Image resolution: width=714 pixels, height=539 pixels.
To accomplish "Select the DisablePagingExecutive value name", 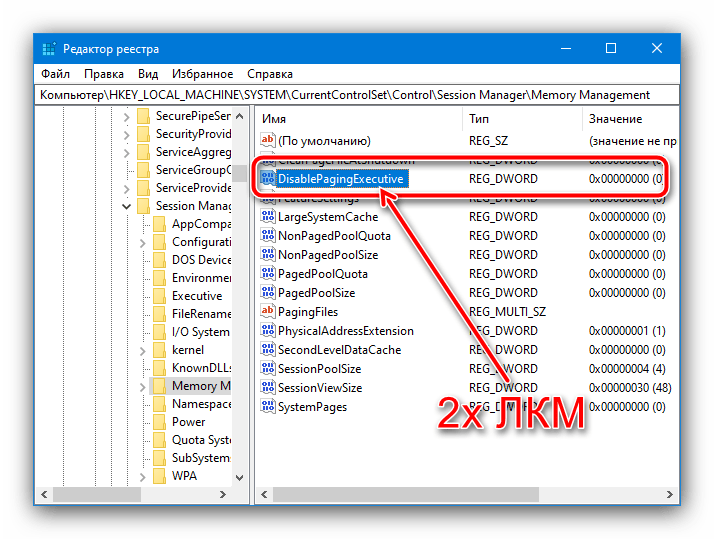I will pos(341,179).
